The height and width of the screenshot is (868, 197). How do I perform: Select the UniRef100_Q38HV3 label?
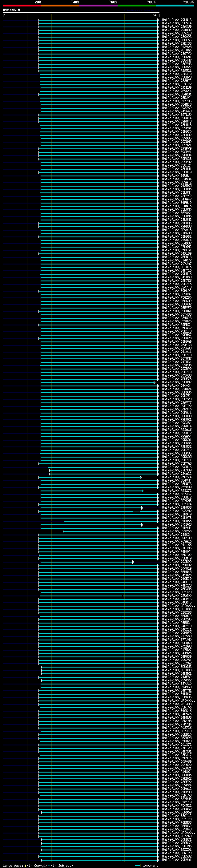coord(177,78)
